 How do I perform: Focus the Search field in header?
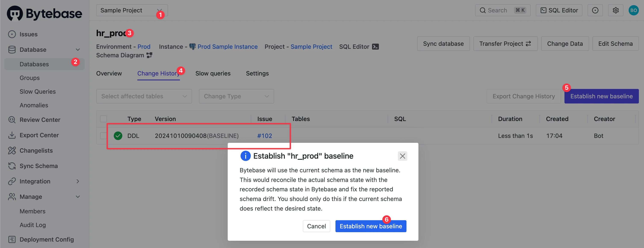[503, 10]
